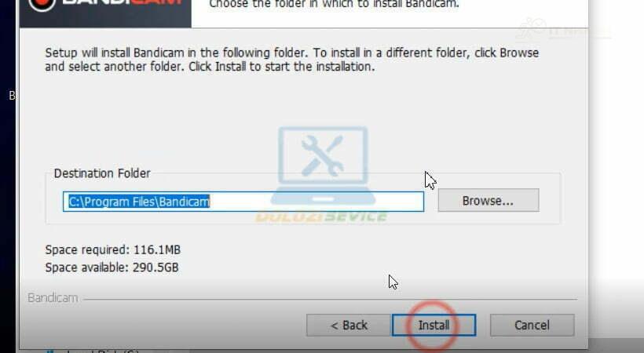This screenshot has width=644, height=353.
Task: Click the Install button
Action: click(x=434, y=325)
